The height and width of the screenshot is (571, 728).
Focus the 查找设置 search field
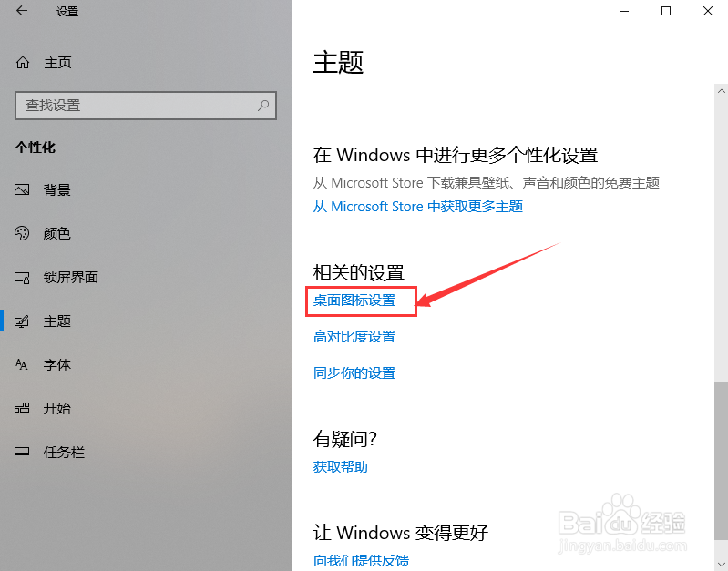(x=146, y=106)
